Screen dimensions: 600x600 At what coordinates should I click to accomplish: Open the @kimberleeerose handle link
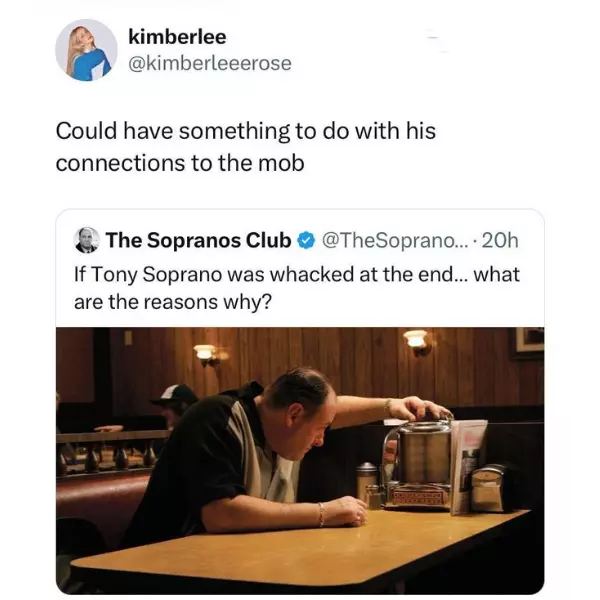210,63
